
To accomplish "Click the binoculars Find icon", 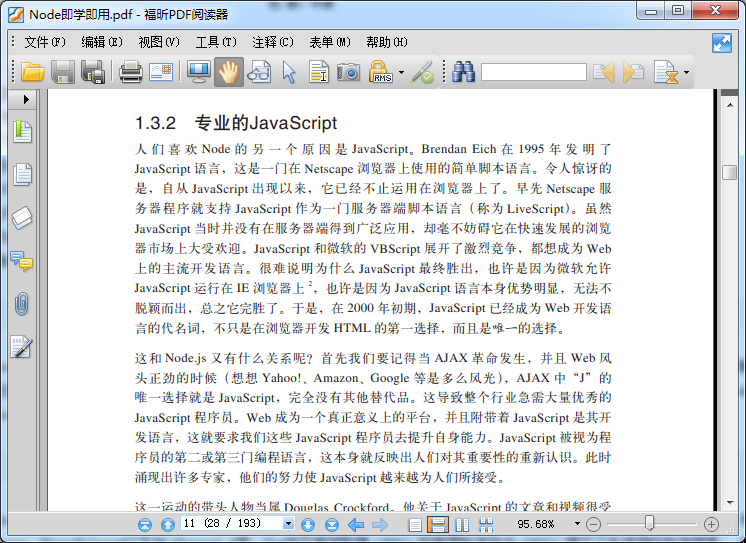I will (x=463, y=72).
